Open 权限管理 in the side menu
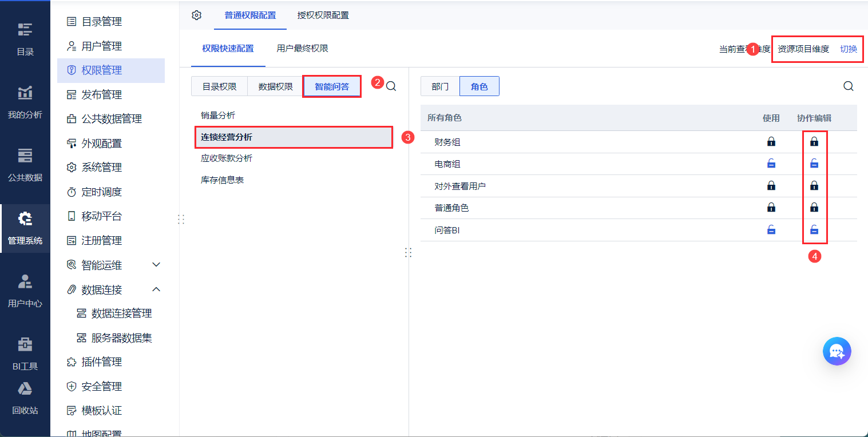 111,70
